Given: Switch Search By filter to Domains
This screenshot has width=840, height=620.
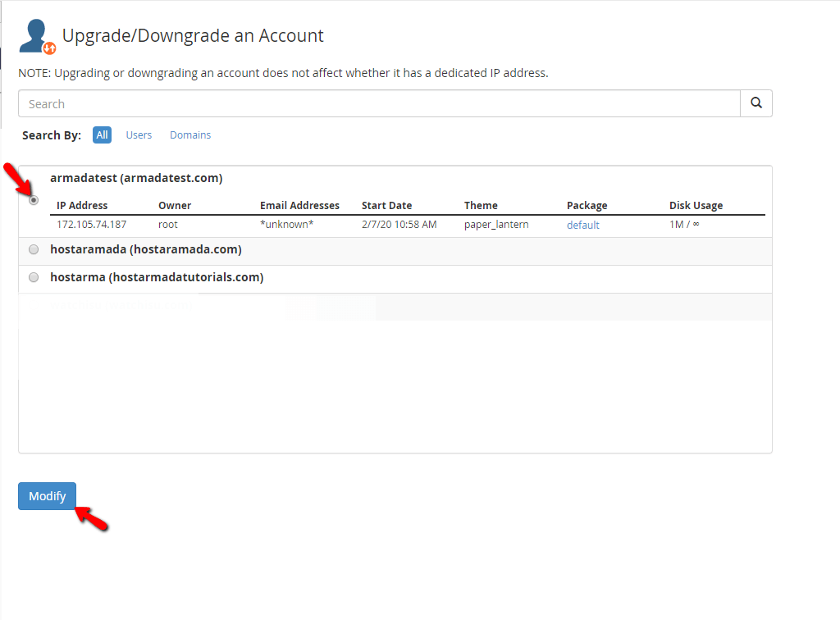Looking at the screenshot, I should [x=190, y=134].
